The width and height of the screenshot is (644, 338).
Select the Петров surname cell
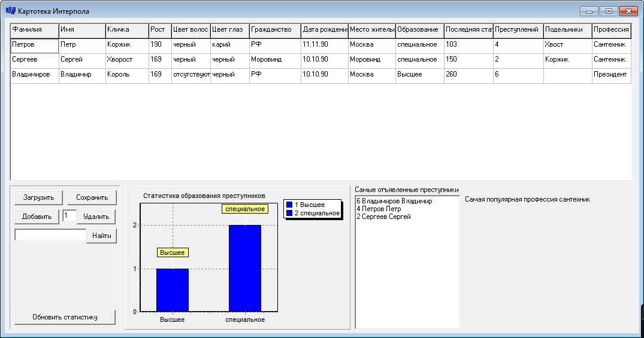pos(35,46)
